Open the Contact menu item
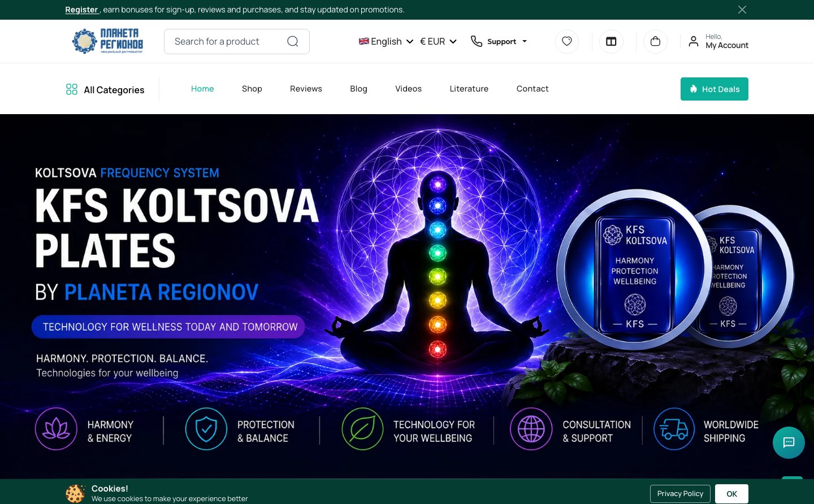814x504 pixels. [532, 89]
